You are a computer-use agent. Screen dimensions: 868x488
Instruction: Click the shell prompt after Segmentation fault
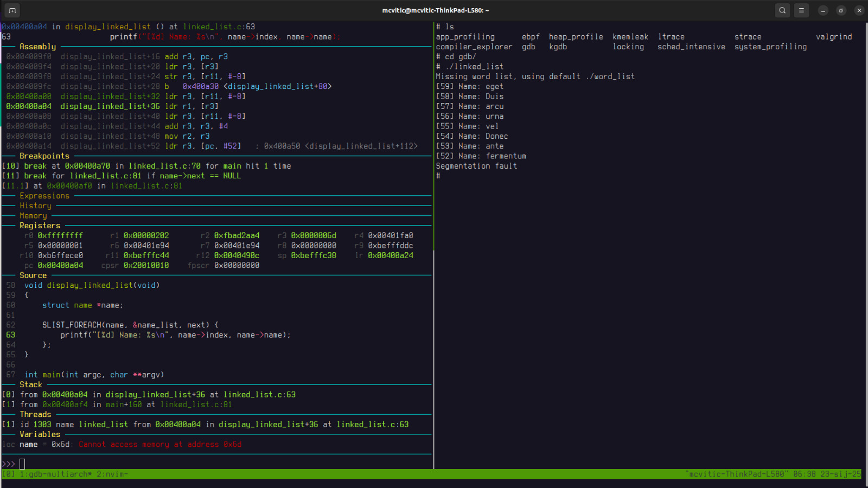pyautogui.click(x=438, y=176)
